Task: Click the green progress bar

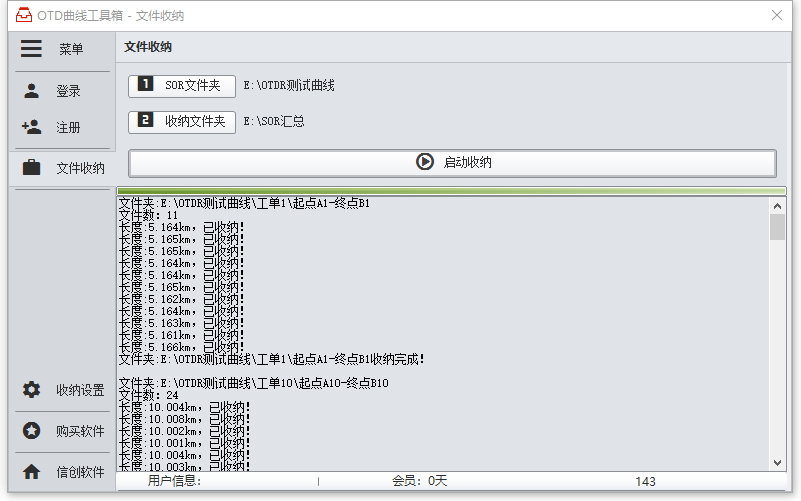Action: pyautogui.click(x=451, y=191)
